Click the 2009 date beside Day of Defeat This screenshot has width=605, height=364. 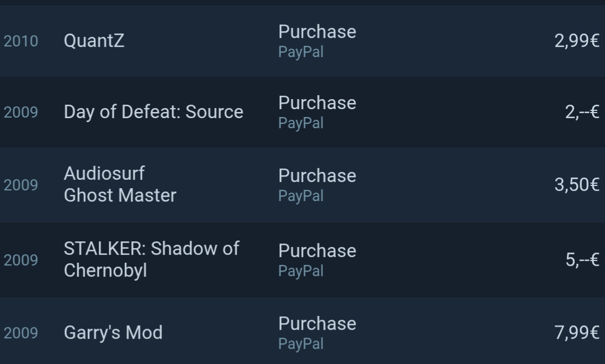point(21,113)
